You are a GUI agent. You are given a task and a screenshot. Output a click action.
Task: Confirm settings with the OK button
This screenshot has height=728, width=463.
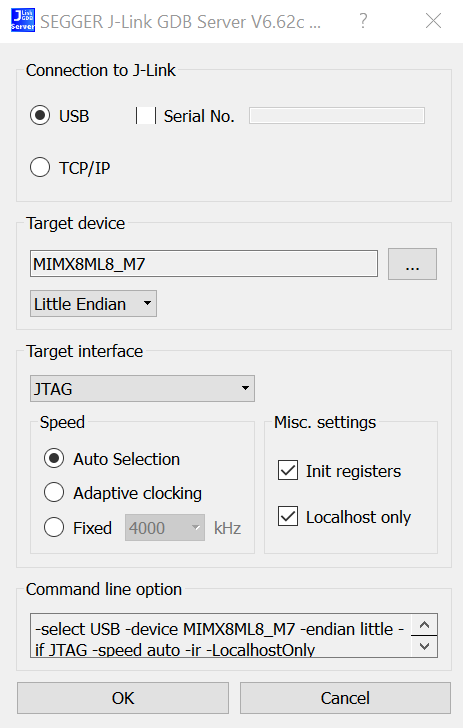(x=123, y=698)
